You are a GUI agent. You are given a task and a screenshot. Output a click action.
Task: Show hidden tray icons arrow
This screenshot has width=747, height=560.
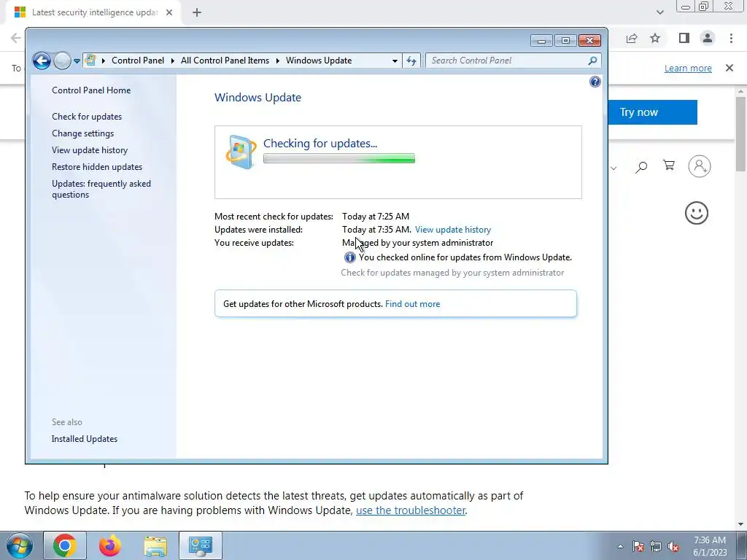(x=620, y=547)
